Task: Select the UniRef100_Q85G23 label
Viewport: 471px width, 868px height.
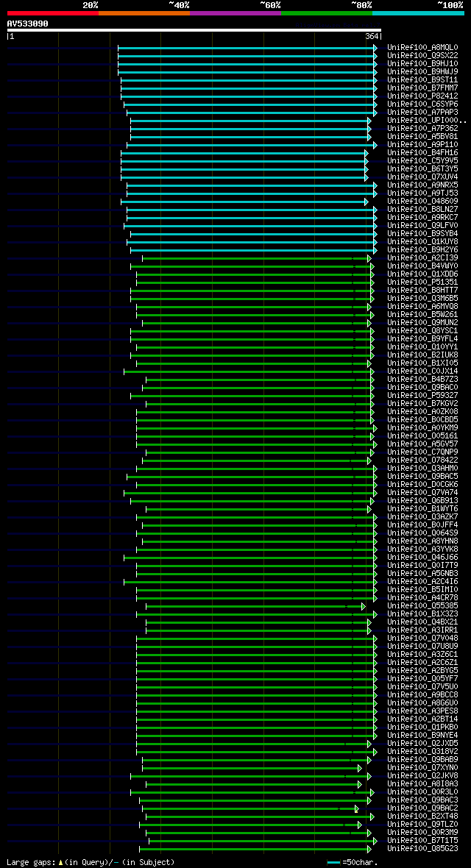Action: (422, 849)
